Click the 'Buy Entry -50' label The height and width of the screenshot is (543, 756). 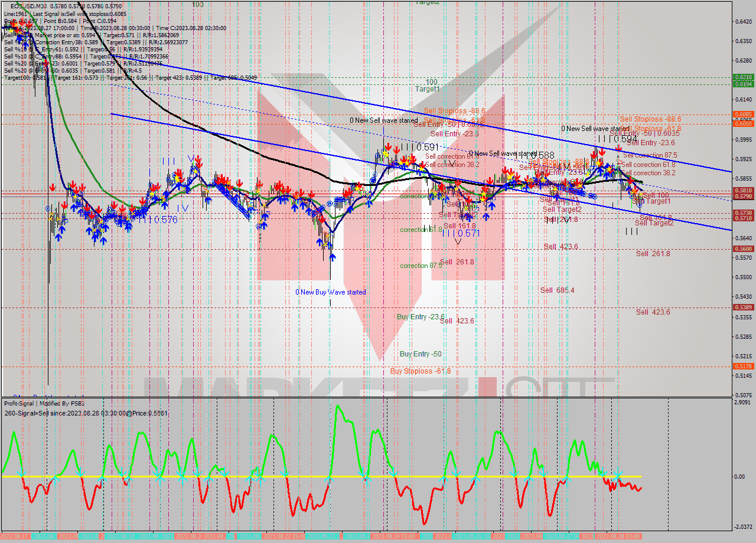click(421, 354)
